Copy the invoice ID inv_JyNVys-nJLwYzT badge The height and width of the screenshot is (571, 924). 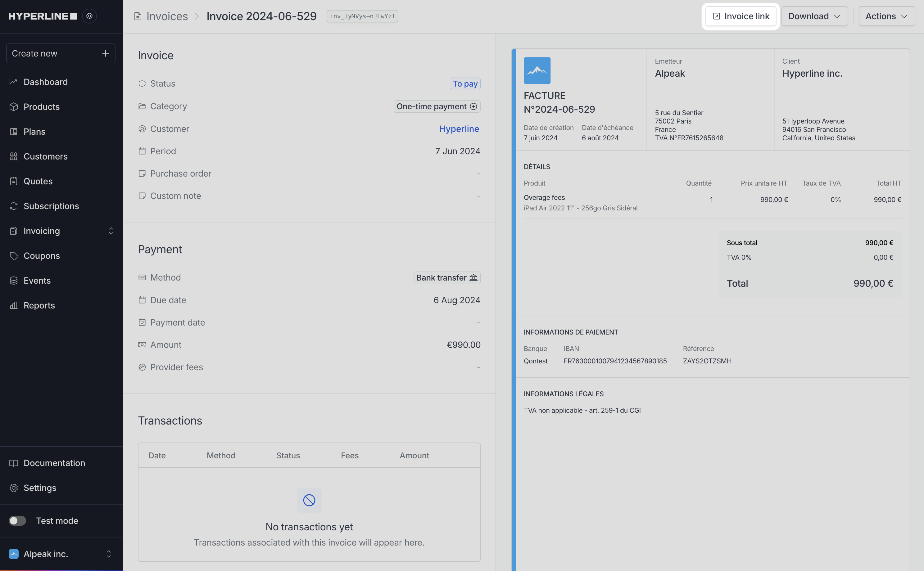tap(362, 16)
